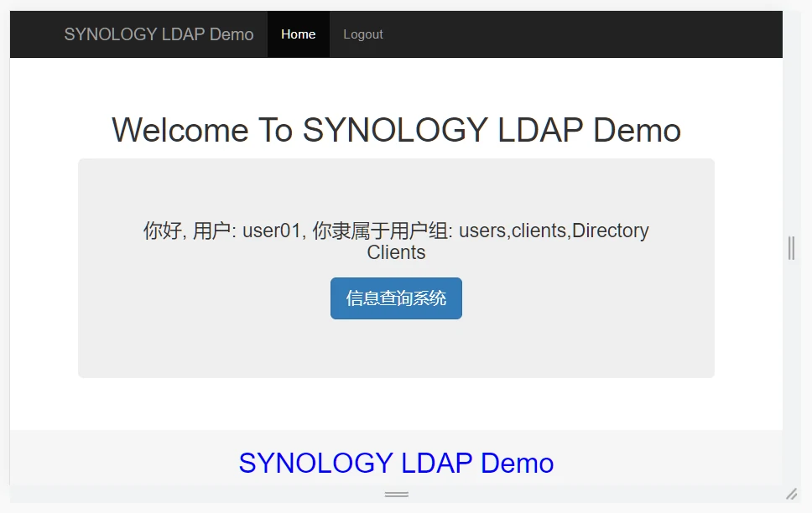The width and height of the screenshot is (812, 513).
Task: Follow the blue SYNOLOGY LDAP Demo footer link
Action: click(x=396, y=463)
